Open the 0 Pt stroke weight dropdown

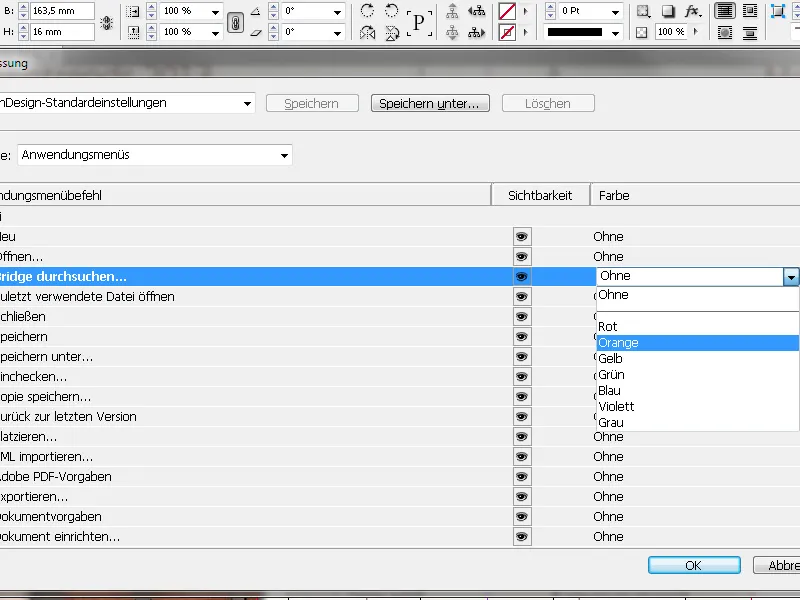pyautogui.click(x=615, y=11)
